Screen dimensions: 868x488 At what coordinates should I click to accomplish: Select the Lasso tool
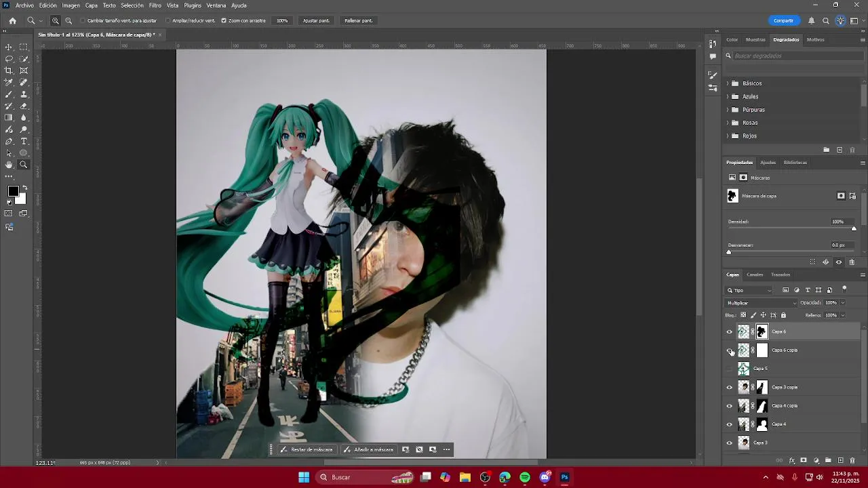click(x=9, y=59)
